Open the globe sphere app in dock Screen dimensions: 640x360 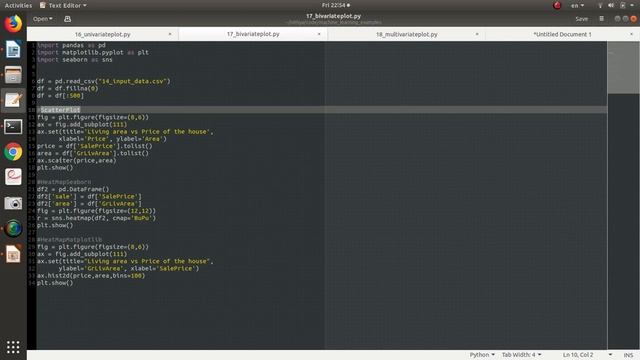[x=13, y=228]
